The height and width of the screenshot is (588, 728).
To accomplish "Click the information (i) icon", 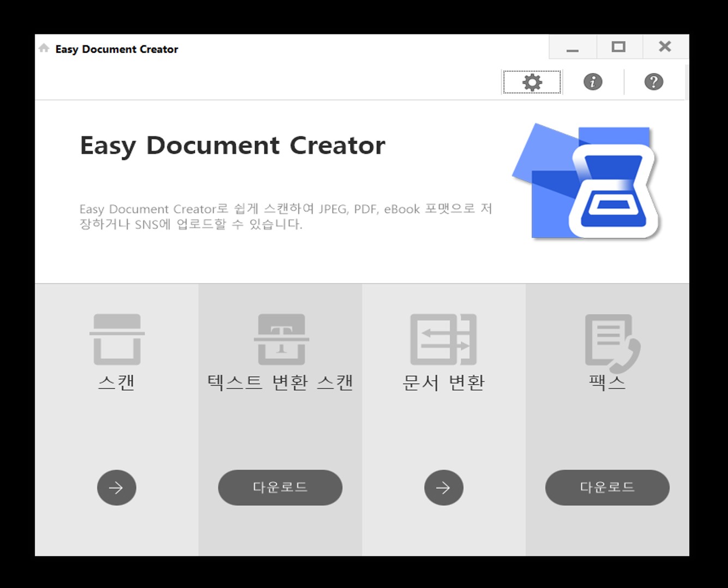I will (x=593, y=82).
